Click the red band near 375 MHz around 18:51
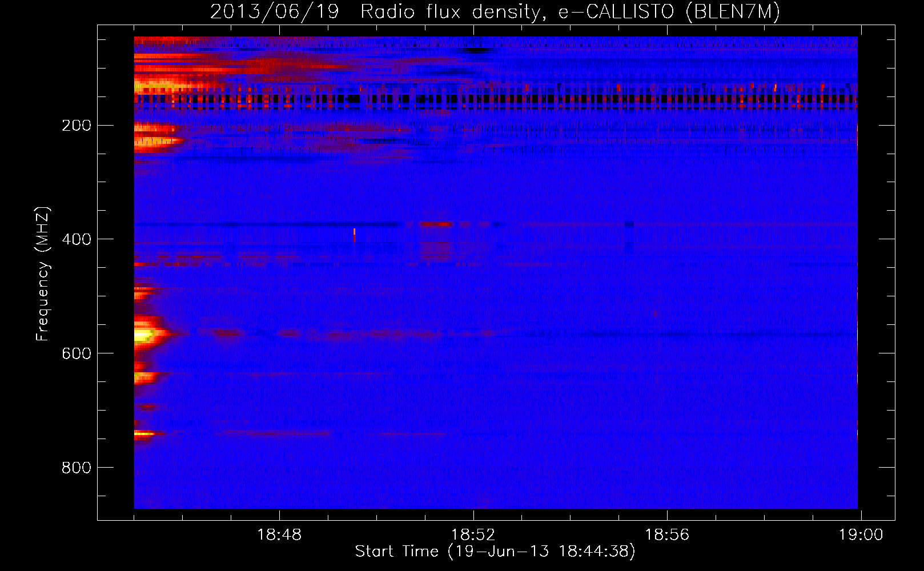This screenshot has height=571, width=924. click(437, 224)
